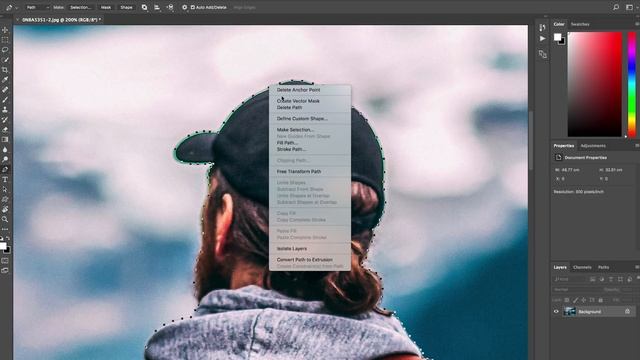Select the Rectangular Marquee tool
Viewport: 640px width, 360px height.
(5, 40)
